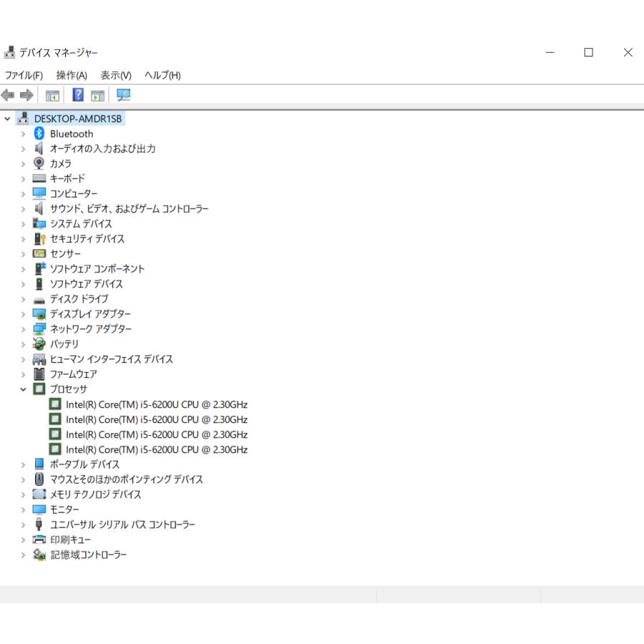Click the Device Manager title bar icon
Image resolution: width=644 pixels, height=644 pixels.
click(x=9, y=52)
